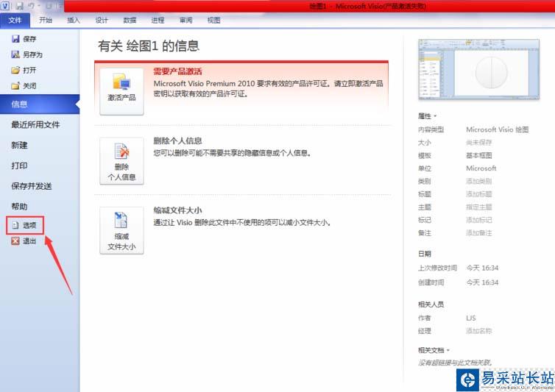
Task: Click Reduce File Size (缩减文件大小) button
Action: click(121, 231)
